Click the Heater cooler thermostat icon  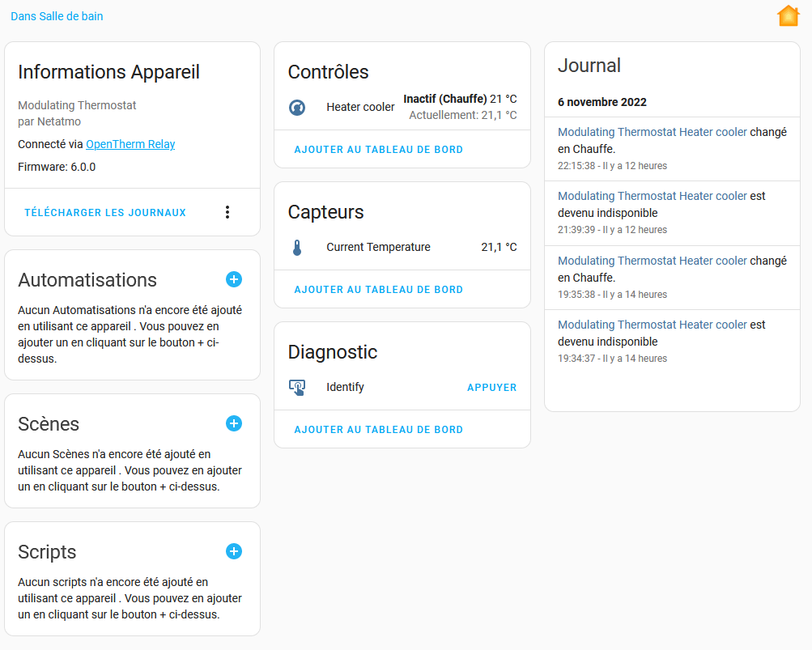297,107
